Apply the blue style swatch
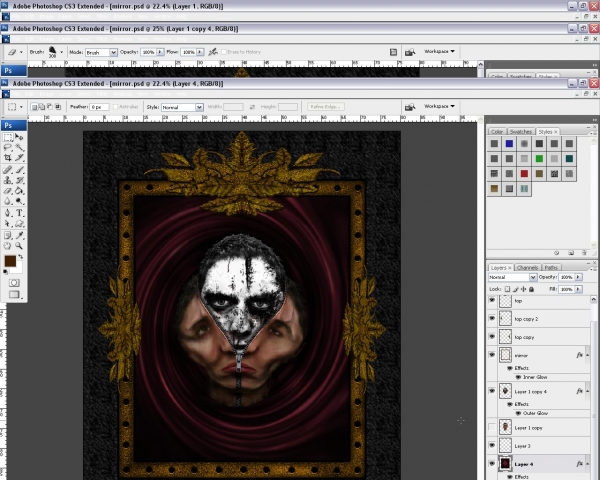The image size is (600, 480). click(x=509, y=144)
